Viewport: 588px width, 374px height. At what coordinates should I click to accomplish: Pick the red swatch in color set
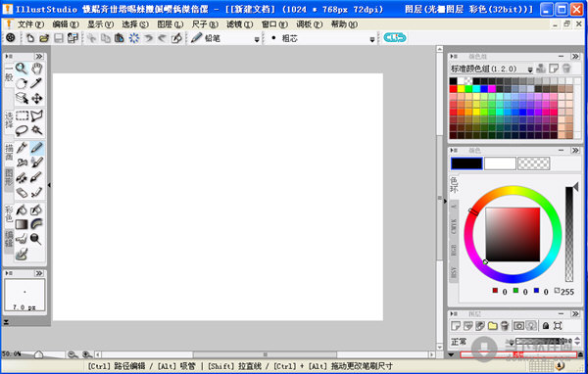click(453, 89)
